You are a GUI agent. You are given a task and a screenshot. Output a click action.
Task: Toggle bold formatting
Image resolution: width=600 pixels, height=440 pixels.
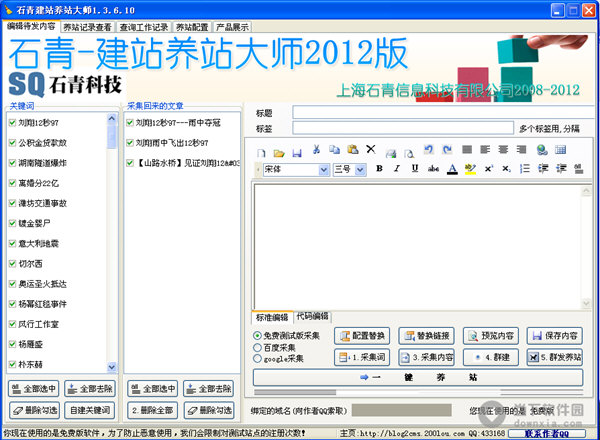379,168
